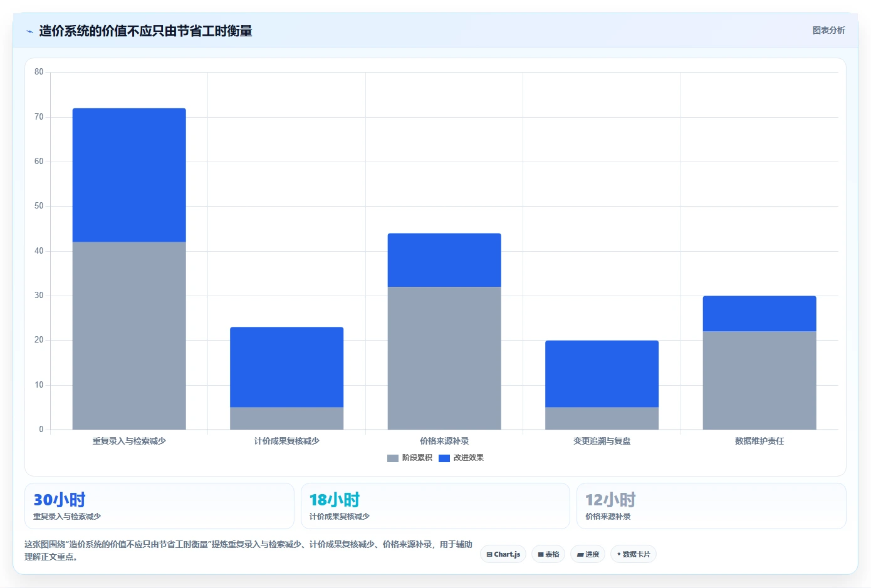Toggle the 改进效果 legend swatch
871x588 pixels.
point(444,458)
